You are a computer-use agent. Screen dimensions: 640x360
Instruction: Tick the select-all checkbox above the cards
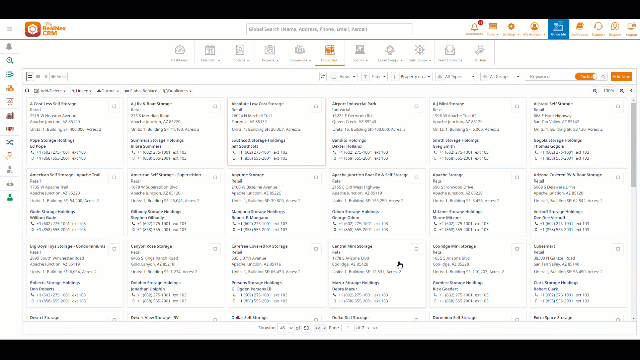pyautogui.click(x=27, y=91)
